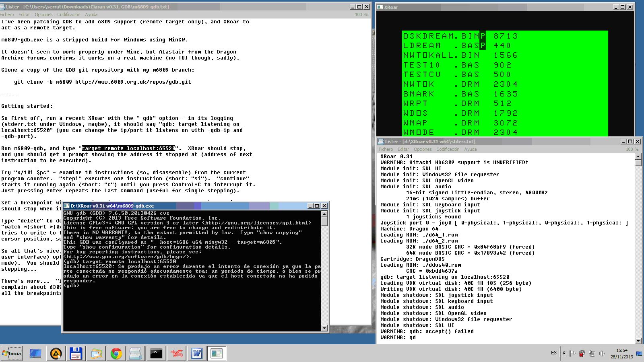This screenshot has width=644, height=362.
Task: Launch DAEMON Tools from the taskbar
Action: (56, 354)
